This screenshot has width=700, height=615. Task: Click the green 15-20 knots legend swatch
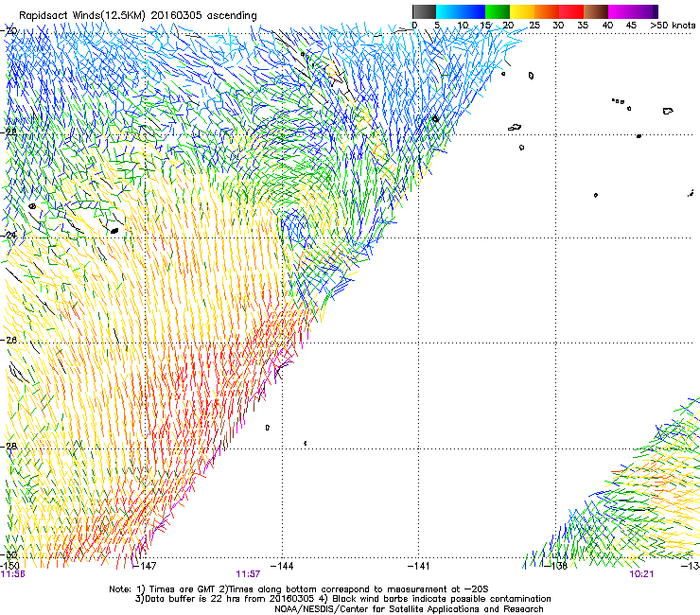(x=498, y=11)
